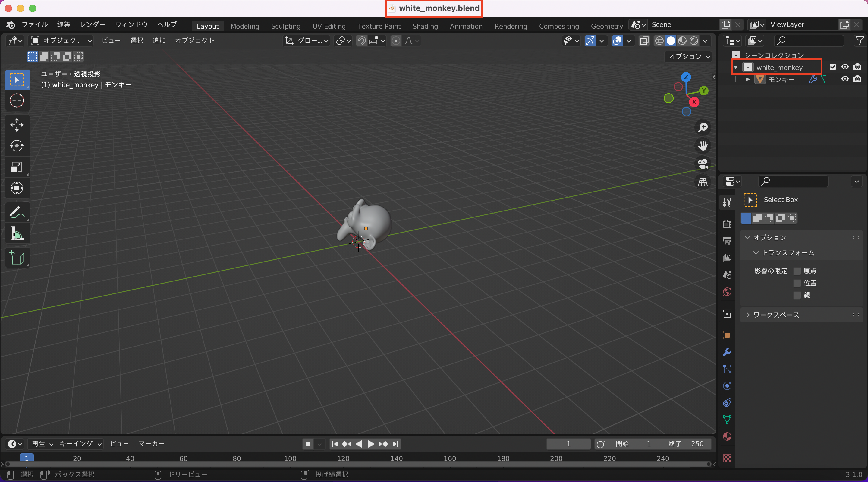This screenshot has height=482, width=868.
Task: Expand the モンキー object in the outliner
Action: click(x=747, y=79)
